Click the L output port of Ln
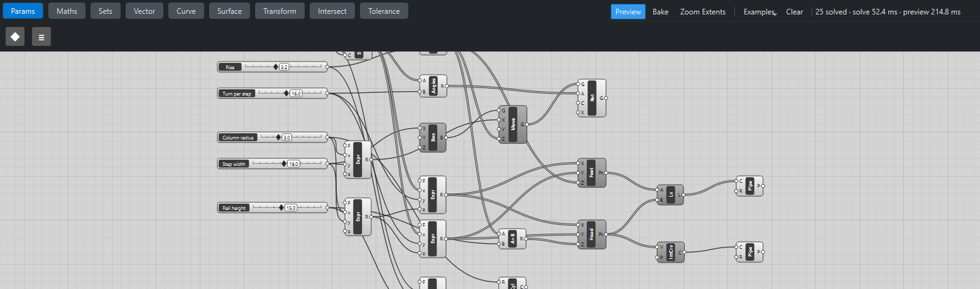This screenshot has height=289, width=980. pos(684,195)
